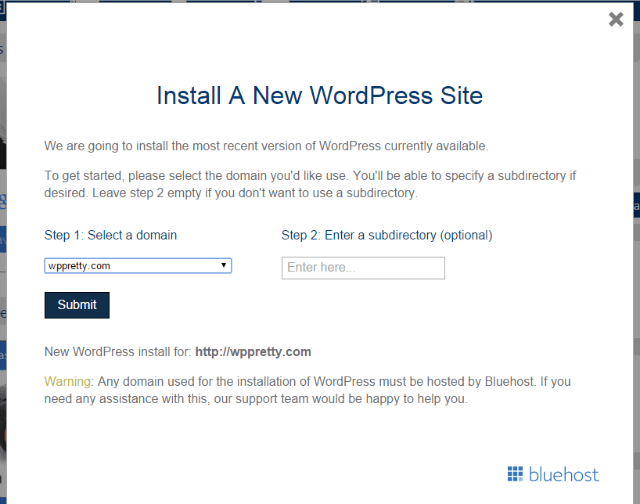Select the 'Install A New WordPress Site' heading
This screenshot has height=504, width=640.
point(320,96)
